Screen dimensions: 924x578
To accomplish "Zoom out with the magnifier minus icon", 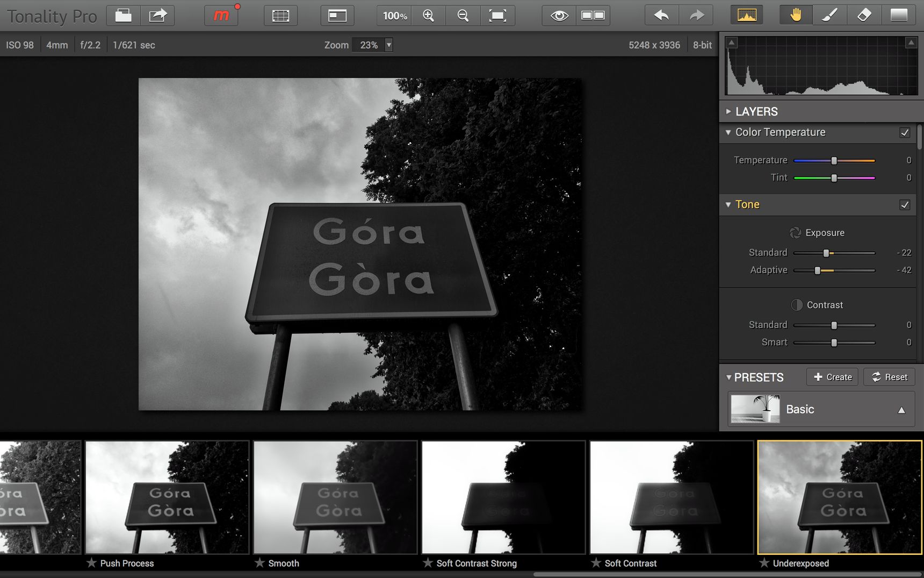I will 463,16.
